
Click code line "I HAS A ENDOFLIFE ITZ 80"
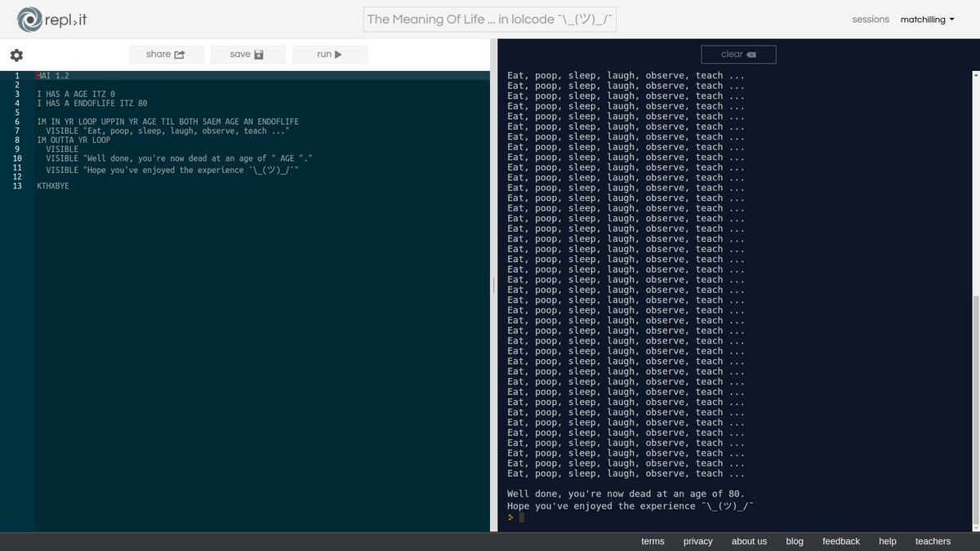tap(92, 104)
